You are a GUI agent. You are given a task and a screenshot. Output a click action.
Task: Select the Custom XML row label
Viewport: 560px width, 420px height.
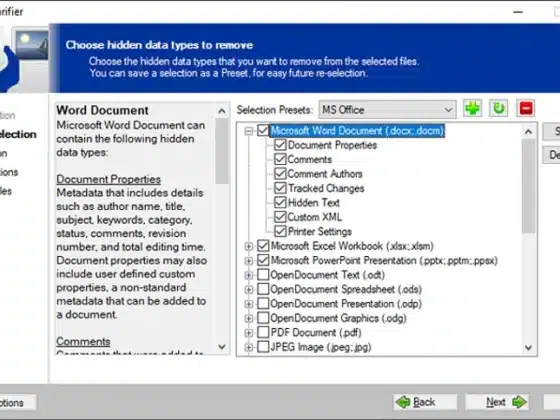tap(315, 217)
